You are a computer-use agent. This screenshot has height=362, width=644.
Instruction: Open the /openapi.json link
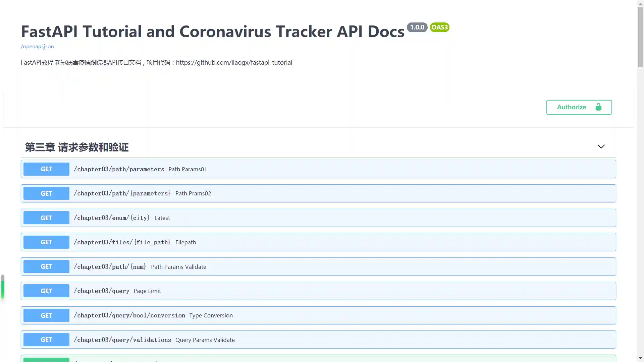[x=37, y=47]
